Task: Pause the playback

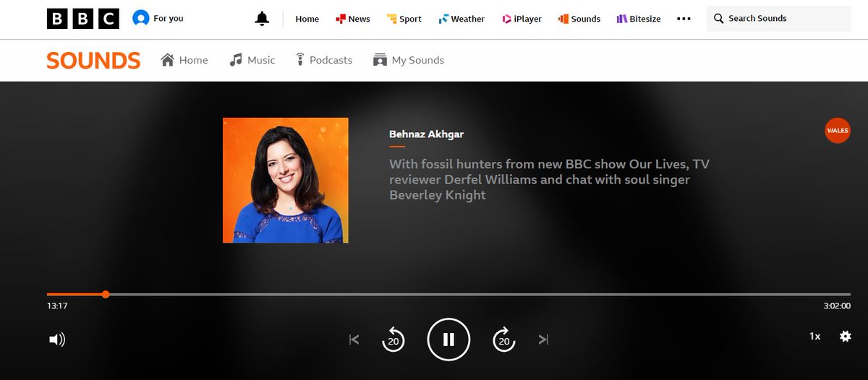Action: pyautogui.click(x=448, y=339)
